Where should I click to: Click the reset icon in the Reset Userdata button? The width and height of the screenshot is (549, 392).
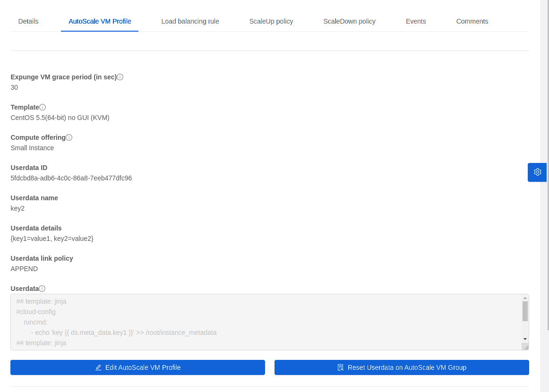pyautogui.click(x=341, y=367)
